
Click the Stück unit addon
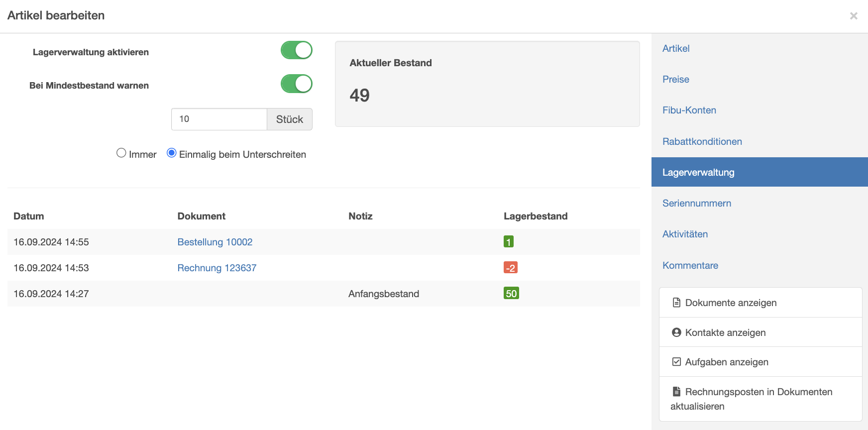290,119
